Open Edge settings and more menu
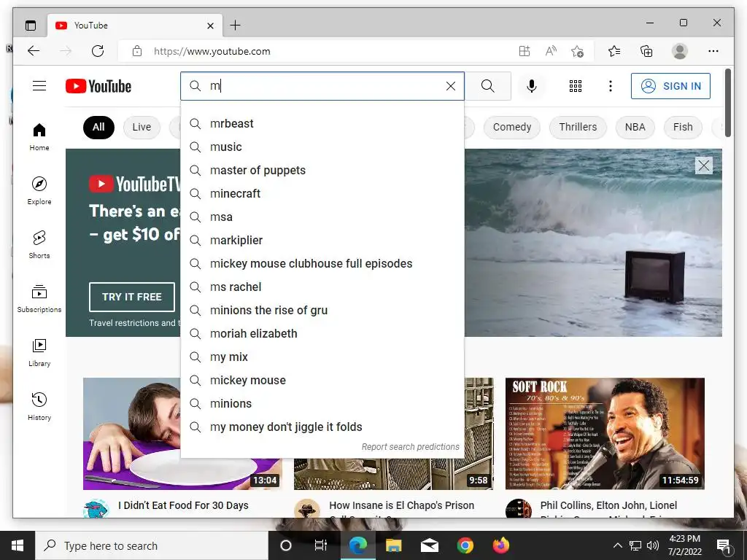Viewport: 747px width, 560px height. (x=713, y=51)
